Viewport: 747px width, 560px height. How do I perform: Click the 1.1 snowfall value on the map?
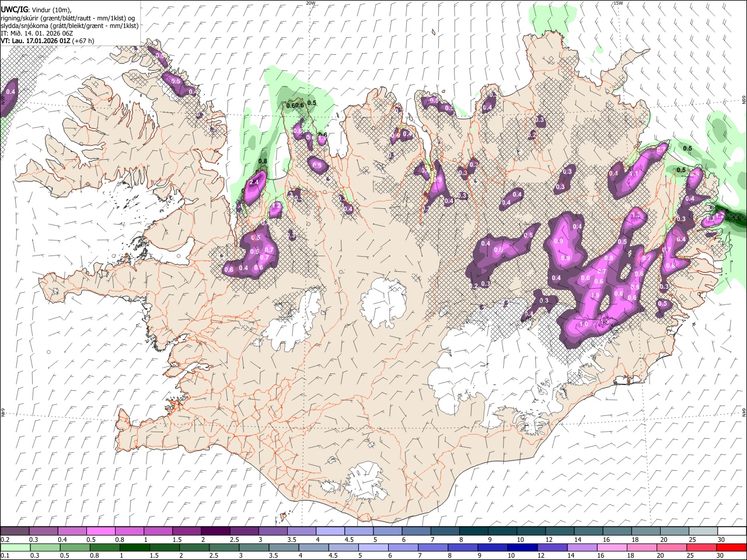(633, 173)
